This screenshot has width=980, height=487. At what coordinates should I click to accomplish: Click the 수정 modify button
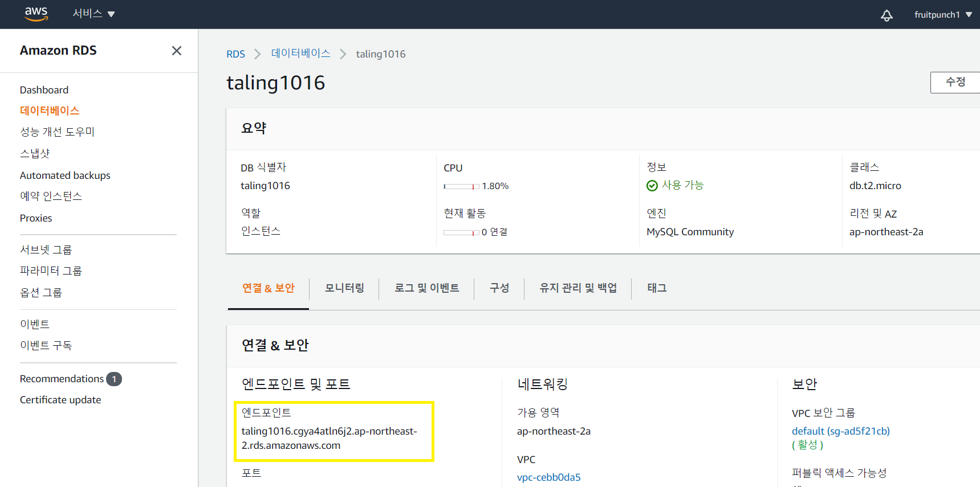click(x=955, y=83)
